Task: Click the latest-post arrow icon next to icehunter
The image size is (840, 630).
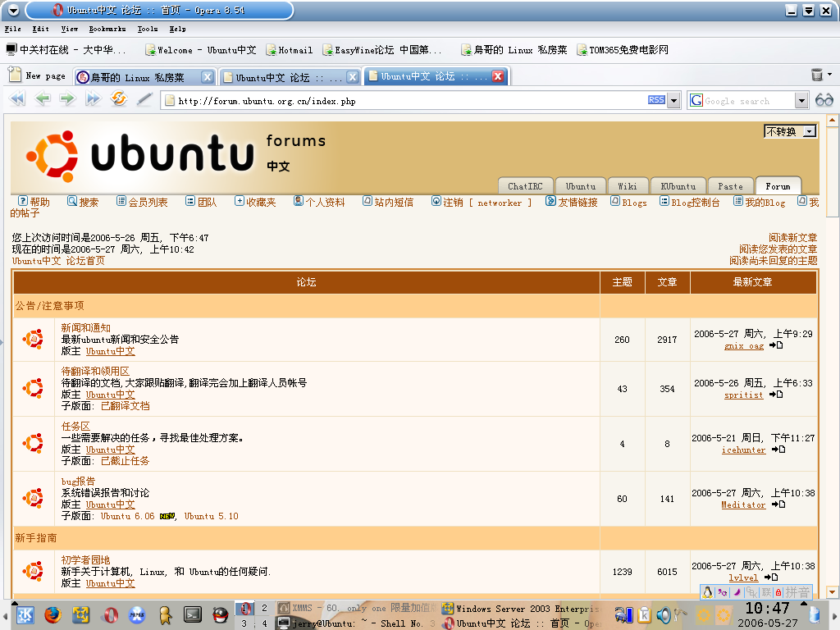Action: coord(778,450)
